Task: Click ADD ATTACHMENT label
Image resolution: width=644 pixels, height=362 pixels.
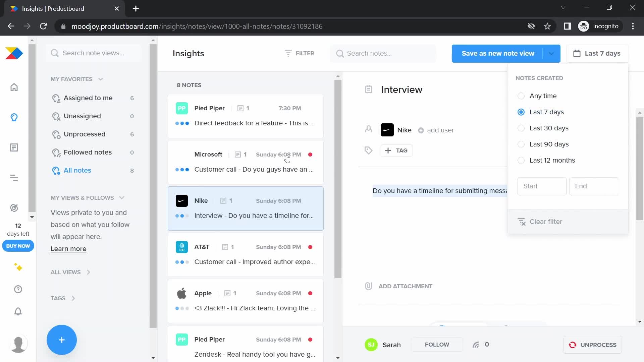Action: click(x=405, y=286)
